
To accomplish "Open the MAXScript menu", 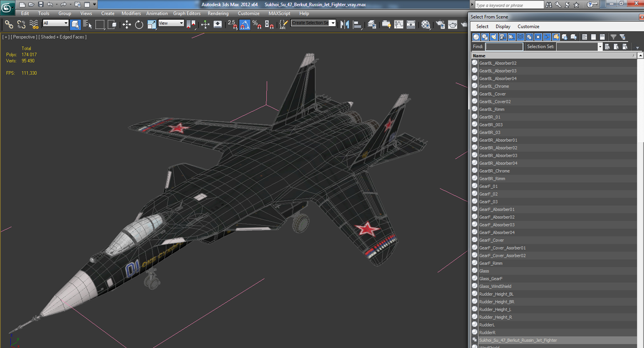I will pos(279,13).
